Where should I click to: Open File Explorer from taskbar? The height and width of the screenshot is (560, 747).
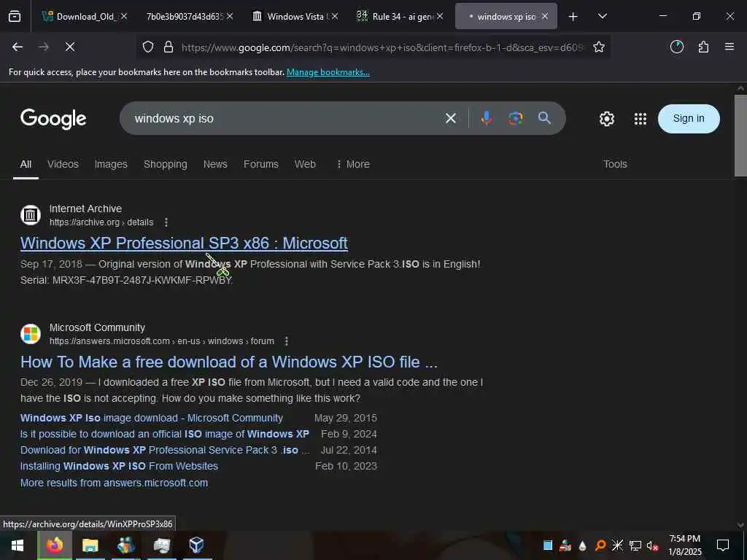90,545
